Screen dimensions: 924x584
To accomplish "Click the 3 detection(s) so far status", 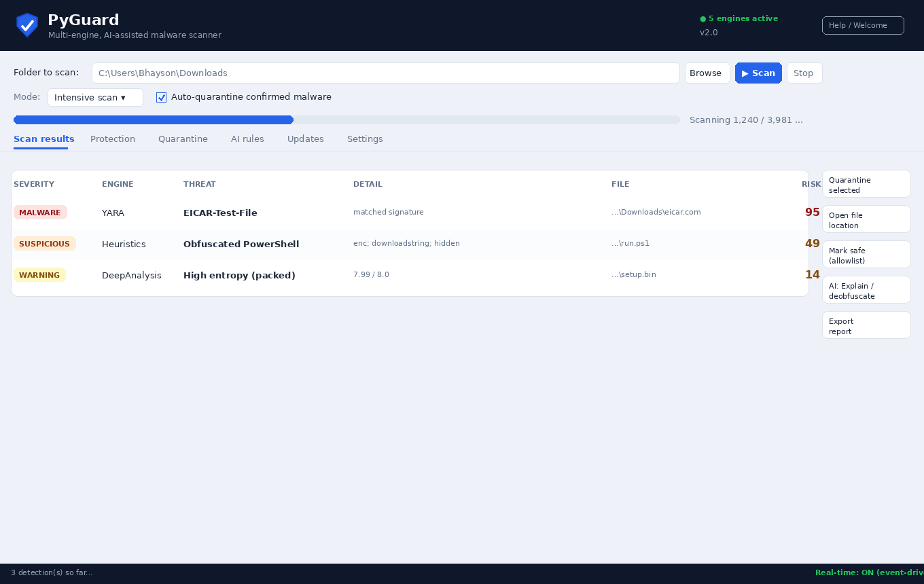I will tap(52, 573).
